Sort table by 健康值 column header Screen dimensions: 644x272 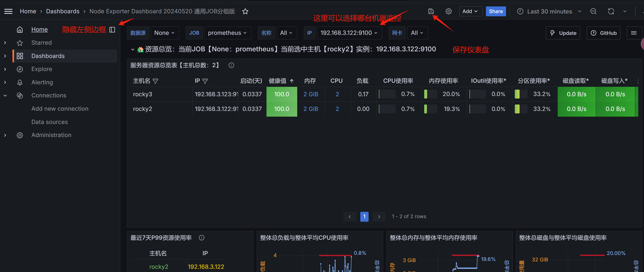278,81
